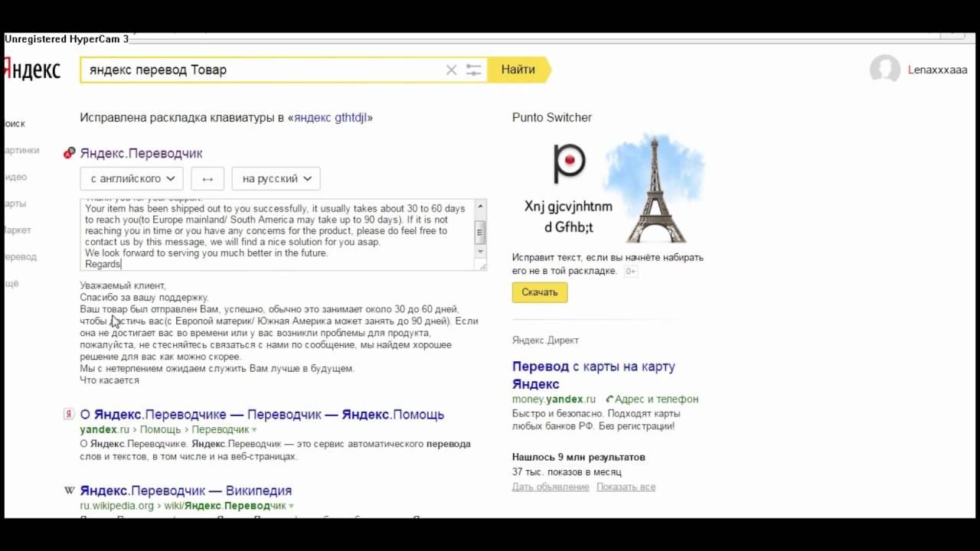The height and width of the screenshot is (551, 980).
Task: Click the Lenaxxxaaa username
Action: tap(937, 70)
